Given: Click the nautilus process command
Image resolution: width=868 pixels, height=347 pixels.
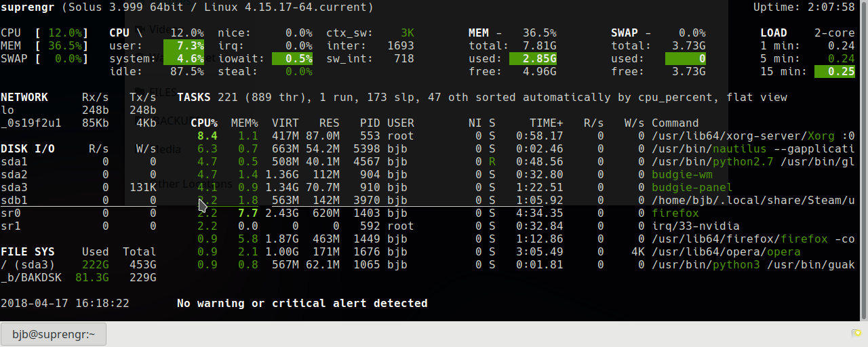Looking at the screenshot, I should [x=753, y=148].
